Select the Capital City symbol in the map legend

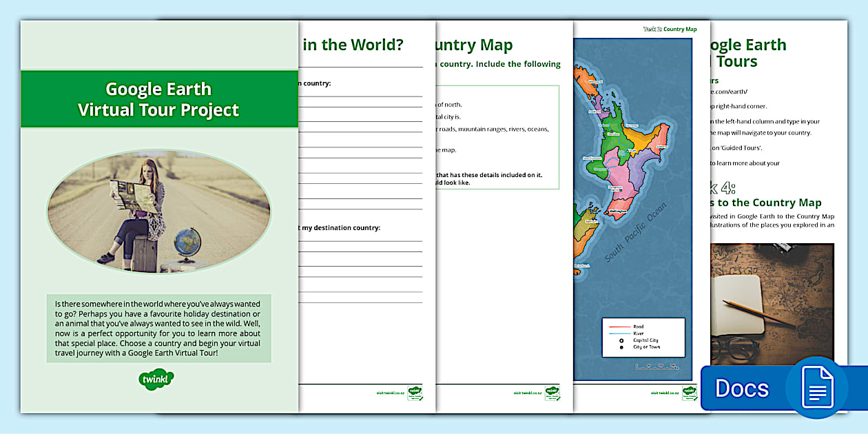621,340
